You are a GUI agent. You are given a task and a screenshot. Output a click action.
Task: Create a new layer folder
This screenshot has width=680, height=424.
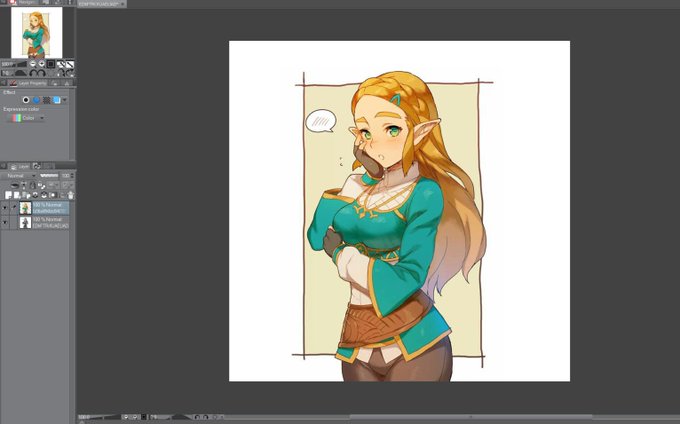[26, 195]
